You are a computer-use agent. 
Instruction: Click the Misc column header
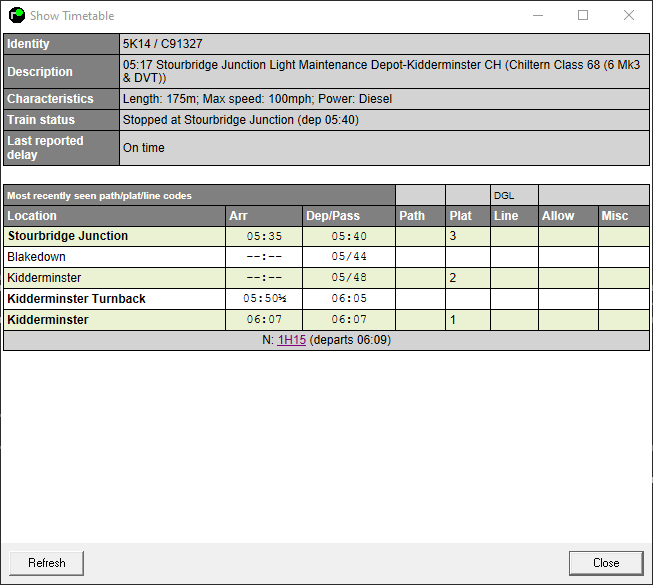(x=614, y=216)
